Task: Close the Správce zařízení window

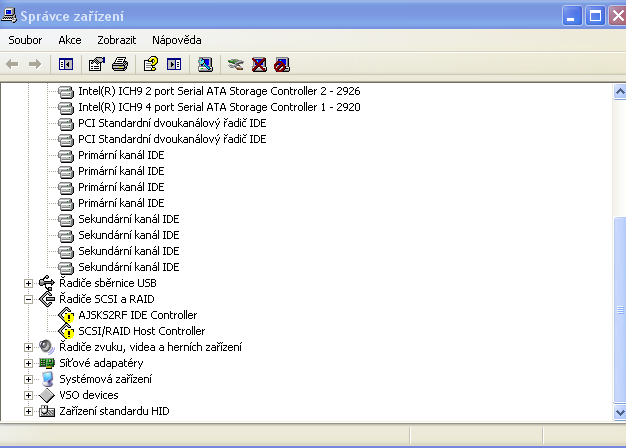Action: pyautogui.click(x=618, y=16)
